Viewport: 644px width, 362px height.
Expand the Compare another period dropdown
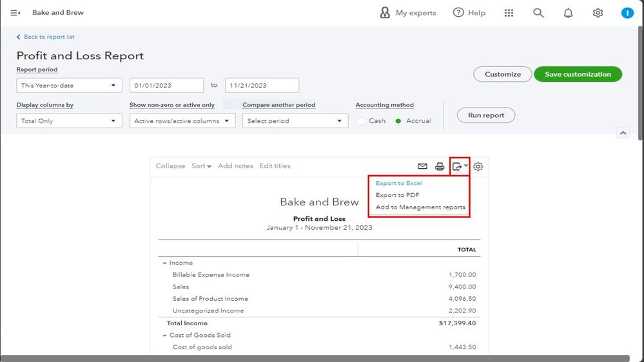pos(295,121)
